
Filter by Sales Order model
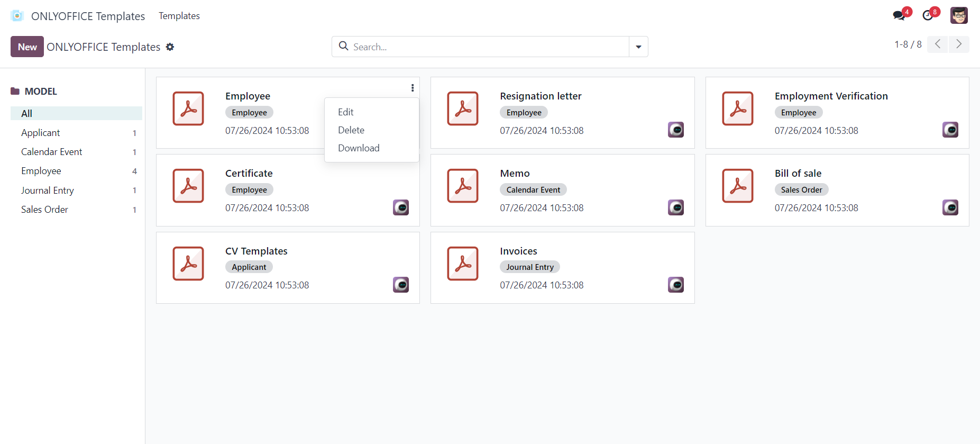click(45, 210)
